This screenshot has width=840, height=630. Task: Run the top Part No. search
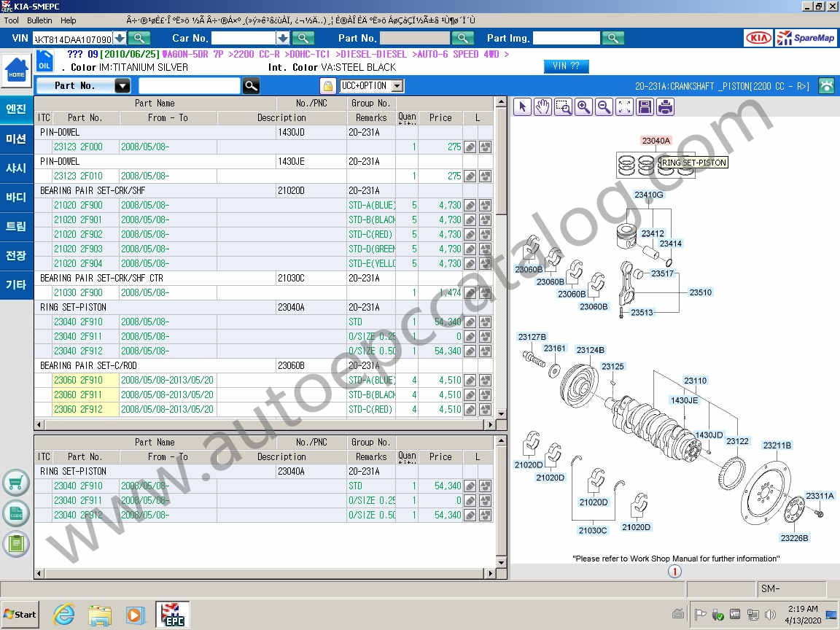[x=463, y=38]
